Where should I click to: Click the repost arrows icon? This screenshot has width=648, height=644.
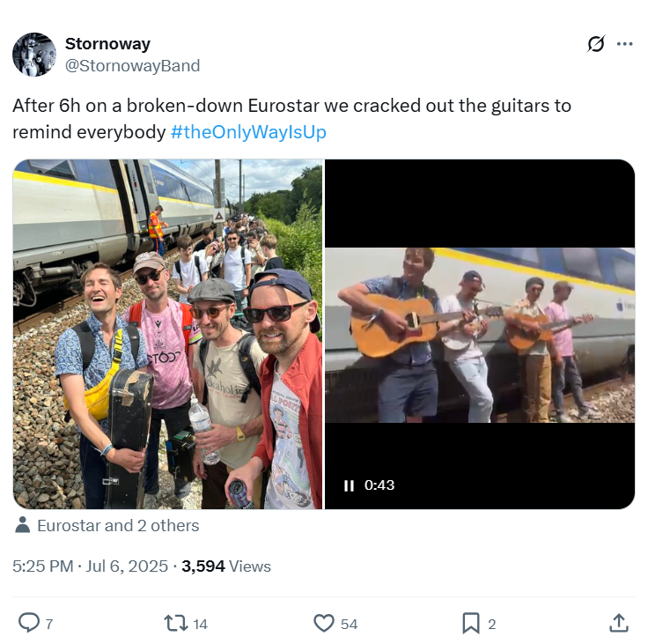(x=176, y=623)
